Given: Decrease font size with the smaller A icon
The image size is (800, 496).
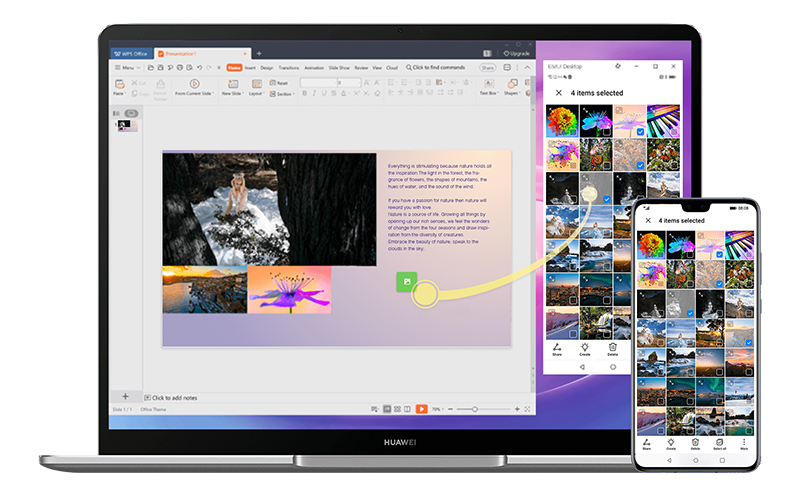Looking at the screenshot, I should [377, 82].
